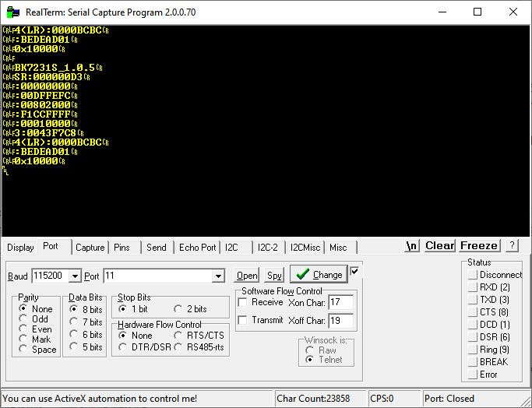This screenshot has width=532, height=408.
Task: Select 2 bits stop bits
Action: point(190,309)
